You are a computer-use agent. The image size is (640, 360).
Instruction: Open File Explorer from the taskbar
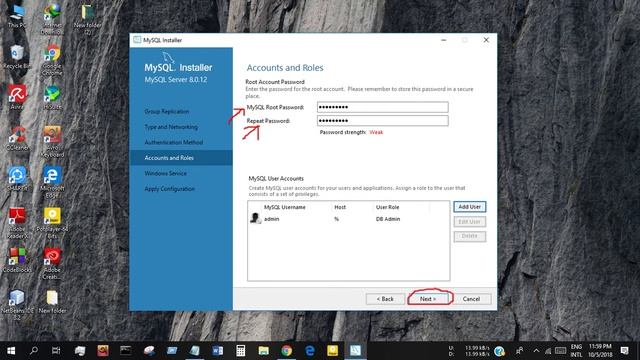pyautogui.click(x=263, y=351)
